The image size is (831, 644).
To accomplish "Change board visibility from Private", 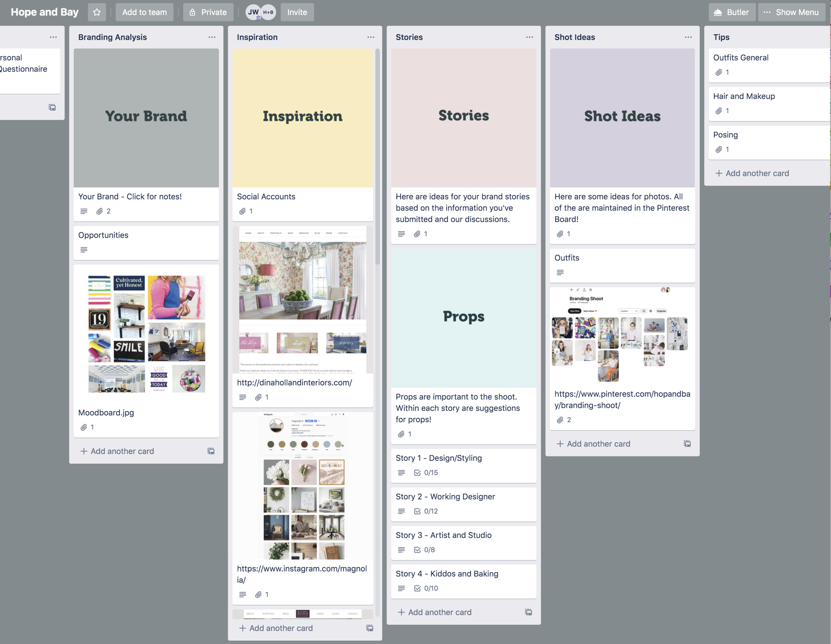I will [208, 12].
